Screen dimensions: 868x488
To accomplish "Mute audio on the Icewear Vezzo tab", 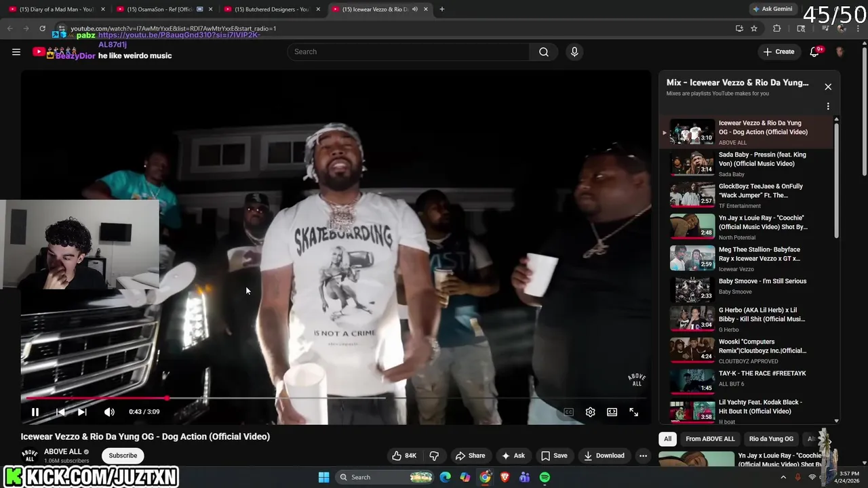I will coord(414,9).
